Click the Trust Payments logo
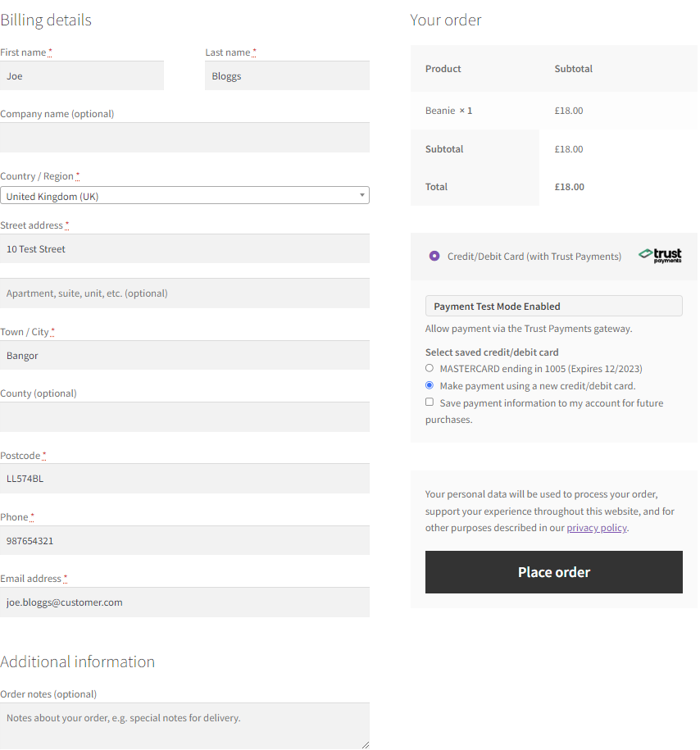The height and width of the screenshot is (750, 700). [661, 256]
